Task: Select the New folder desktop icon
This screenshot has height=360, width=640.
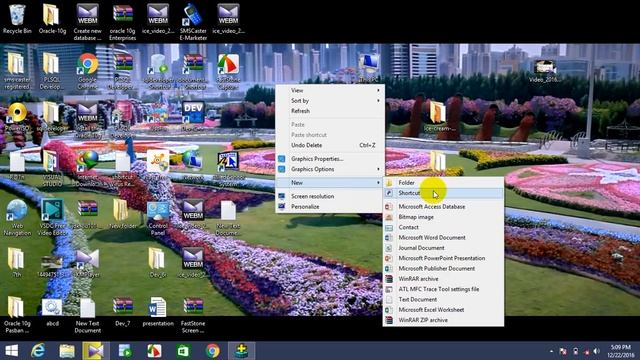Action: 122,213
